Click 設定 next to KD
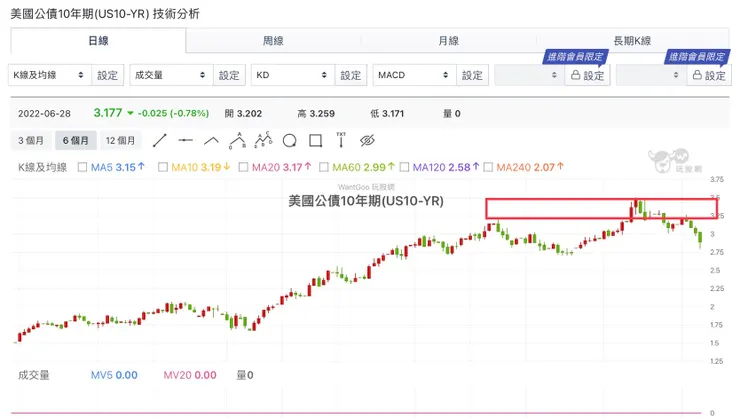 click(351, 75)
